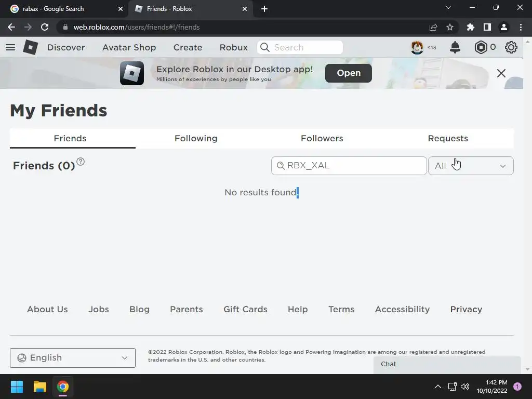Open volume control in tray
The width and height of the screenshot is (532, 399).
[465, 387]
